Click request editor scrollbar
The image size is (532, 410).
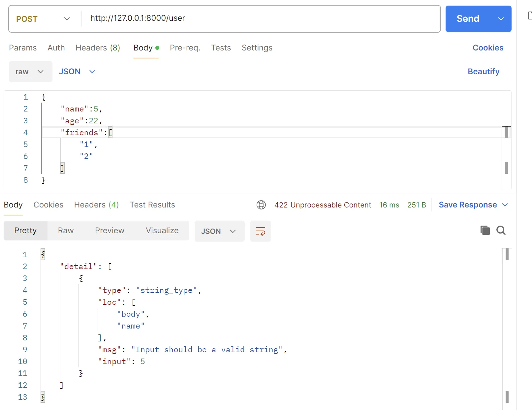click(506, 140)
